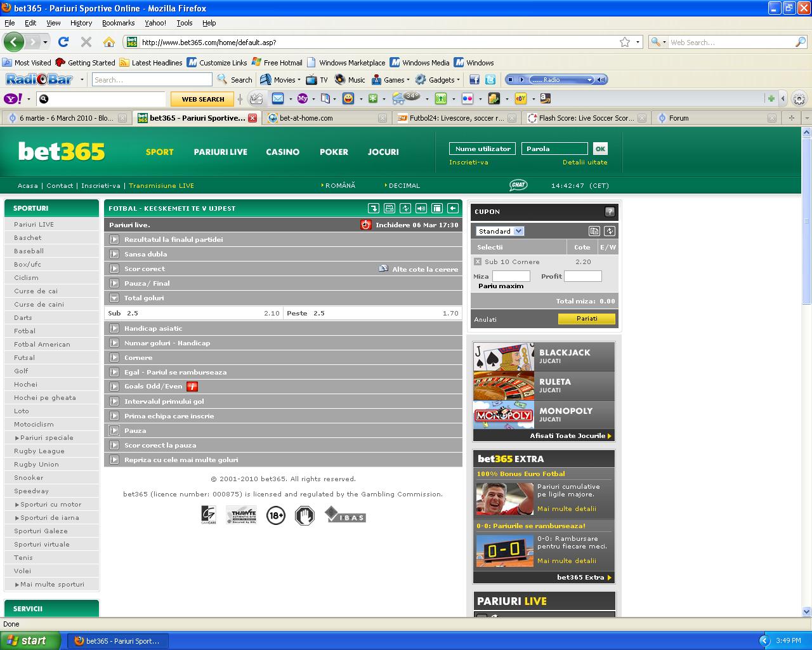The image size is (812, 650).
Task: Click the refresh icon in match header
Action: point(405,208)
